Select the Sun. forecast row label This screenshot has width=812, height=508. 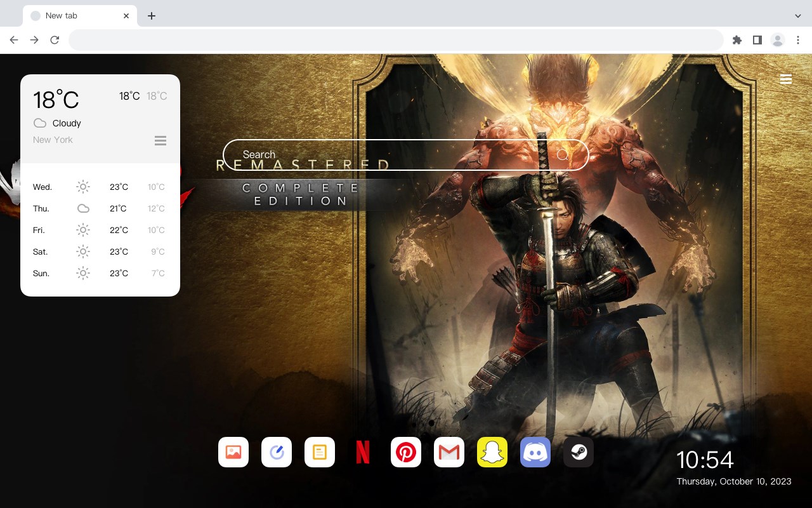[41, 273]
